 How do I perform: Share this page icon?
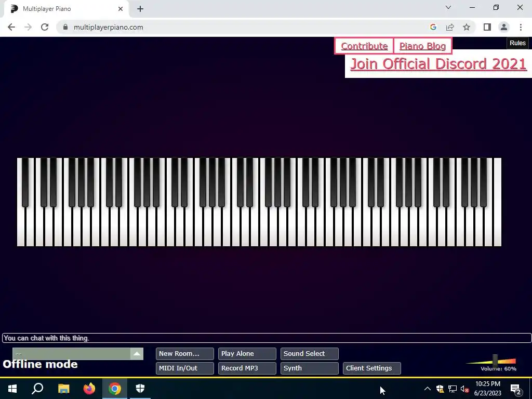pyautogui.click(x=450, y=27)
